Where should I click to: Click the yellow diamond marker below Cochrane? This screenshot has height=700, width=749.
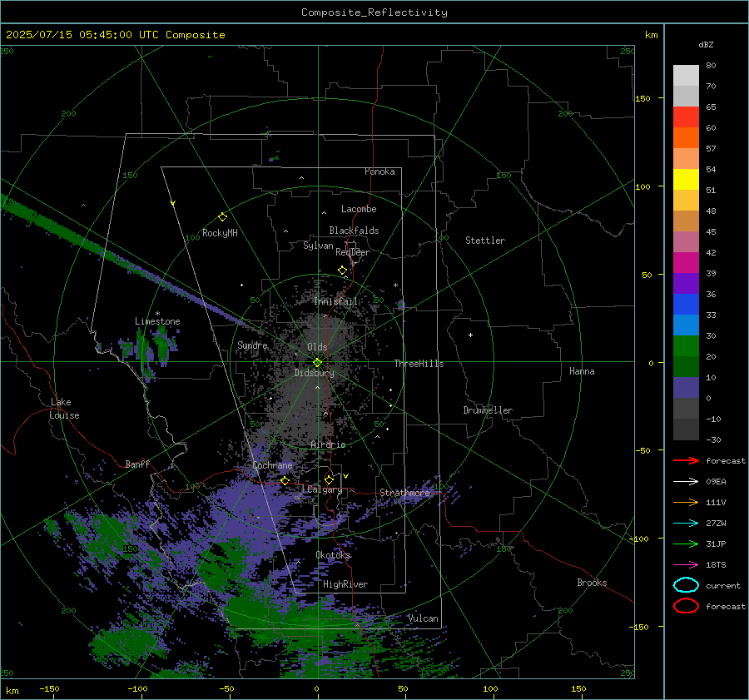pyautogui.click(x=285, y=480)
